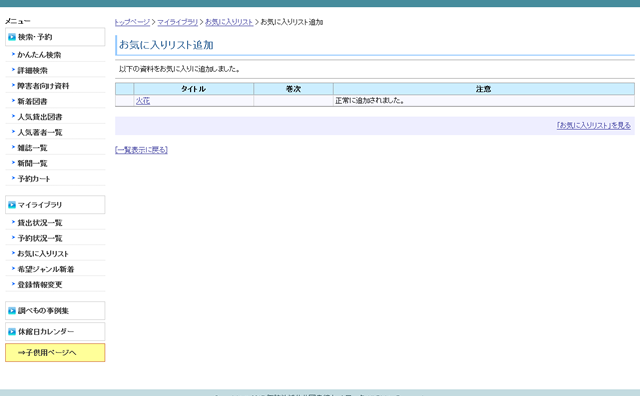This screenshot has width=640, height=396.
Task: Click お気に入りリスト breadcrumb link
Action: pos(229,22)
